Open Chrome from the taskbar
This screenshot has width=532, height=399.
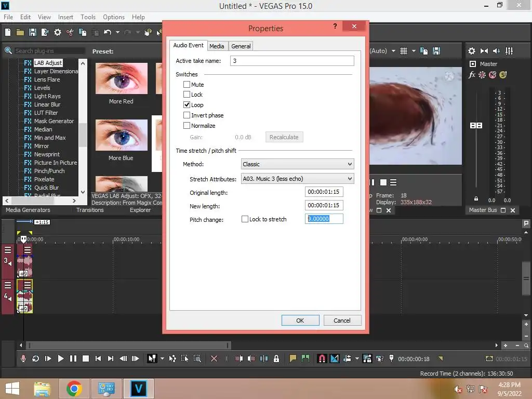[x=74, y=389]
